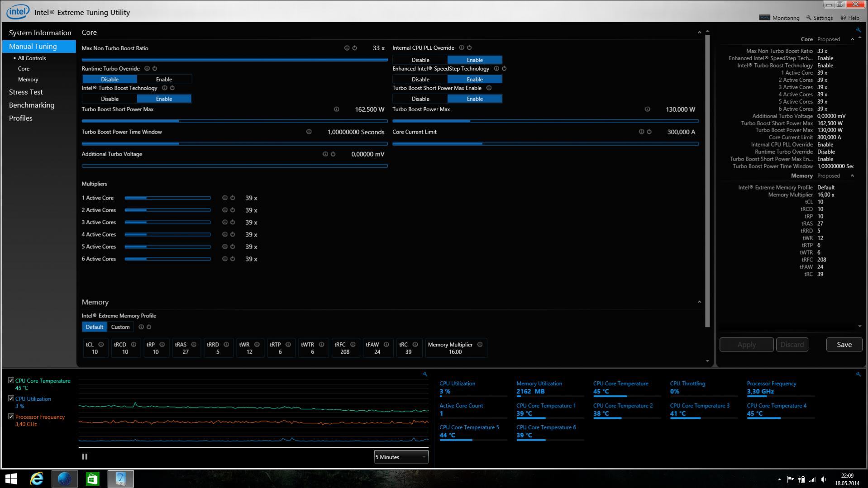Click the Save button
The image size is (868, 488).
coord(844,345)
